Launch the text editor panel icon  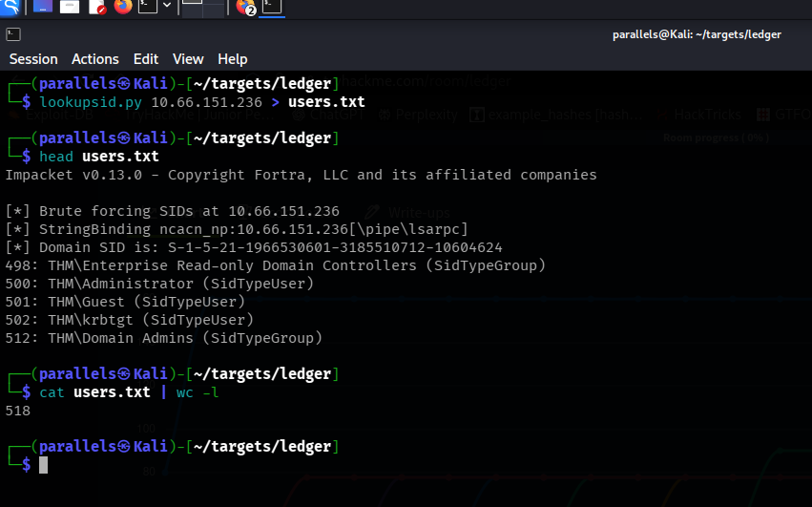(97, 8)
